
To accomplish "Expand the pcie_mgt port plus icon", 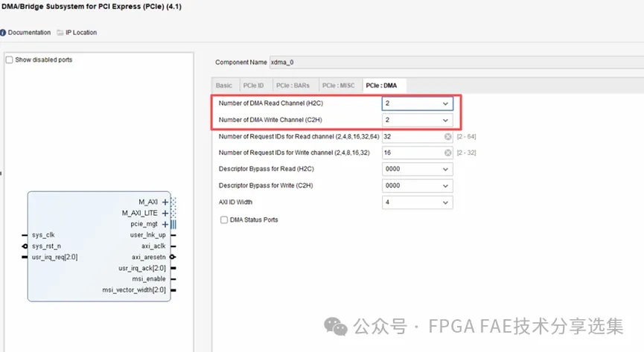I will [x=165, y=224].
